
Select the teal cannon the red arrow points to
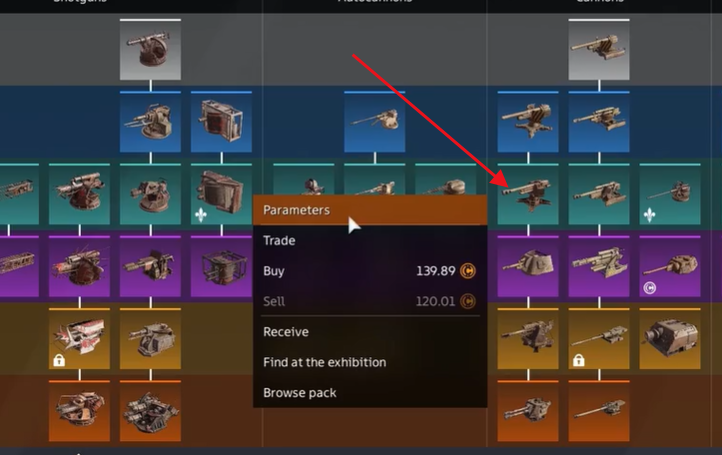[528, 194]
